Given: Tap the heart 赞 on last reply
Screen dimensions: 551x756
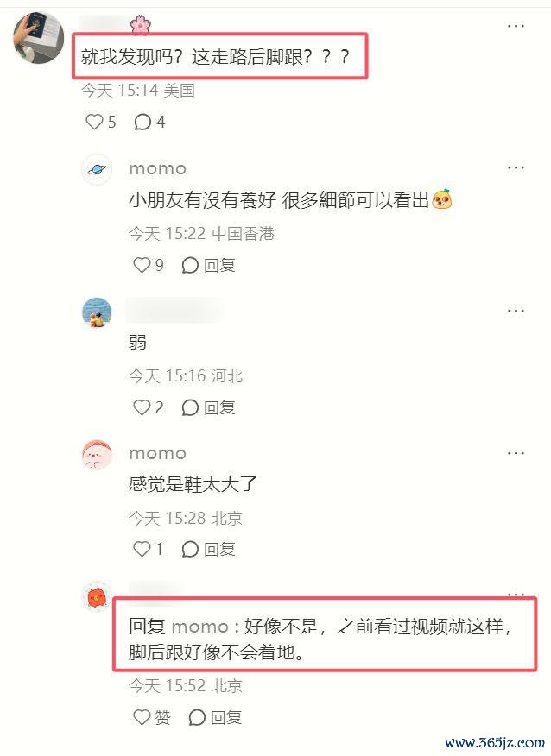Looking at the screenshot, I should tap(151, 717).
